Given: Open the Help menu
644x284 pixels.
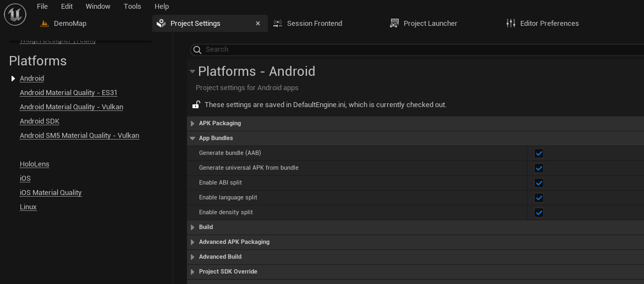Looking at the screenshot, I should [162, 6].
